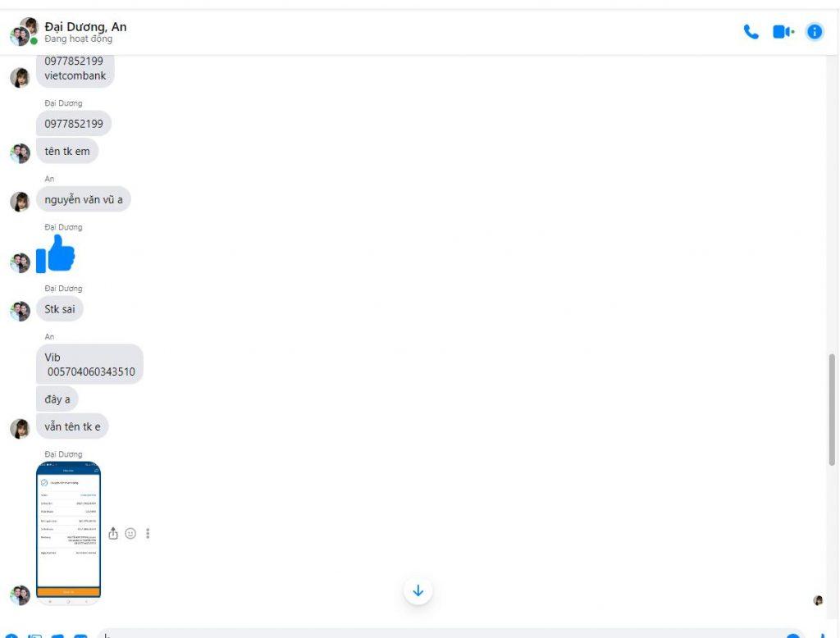This screenshot has height=638, width=840.
Task: Click the seen-by avatar at bottom right
Action: tap(818, 600)
